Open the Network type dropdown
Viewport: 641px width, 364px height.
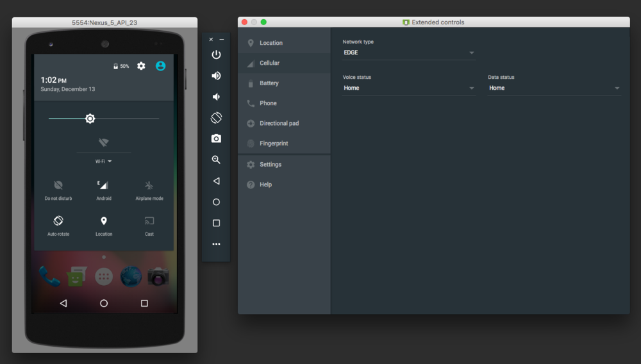(409, 53)
